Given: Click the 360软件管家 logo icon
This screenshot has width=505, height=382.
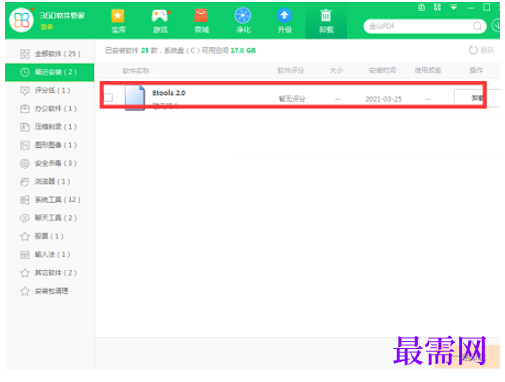Looking at the screenshot, I should coord(21,20).
